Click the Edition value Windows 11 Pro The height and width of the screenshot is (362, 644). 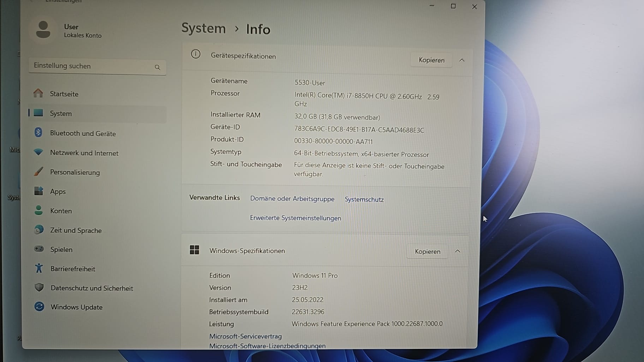point(315,276)
